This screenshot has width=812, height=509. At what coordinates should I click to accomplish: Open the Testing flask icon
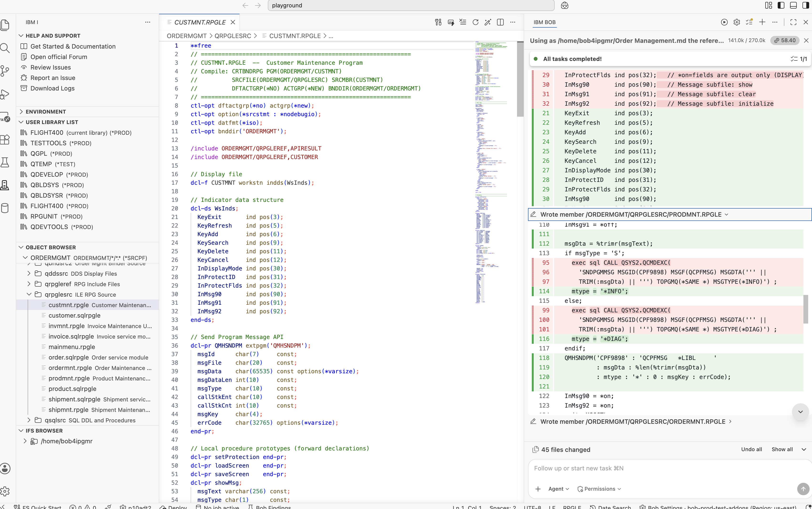click(5, 162)
